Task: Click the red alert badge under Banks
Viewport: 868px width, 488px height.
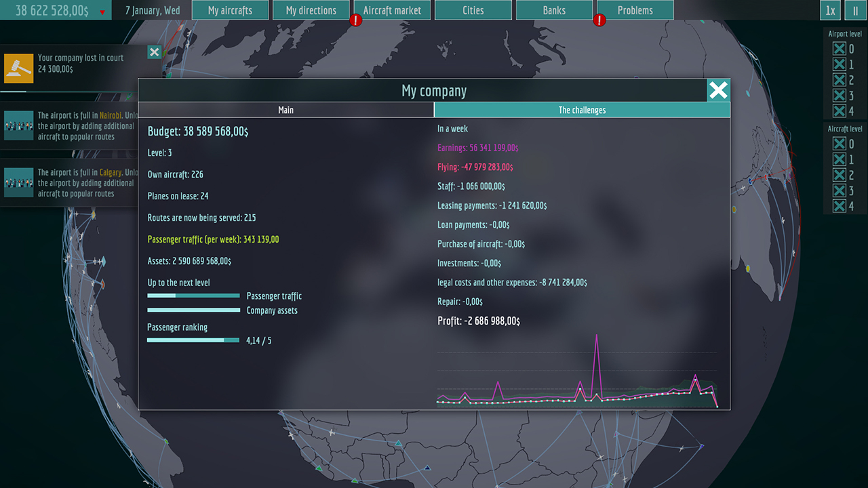Action: [599, 20]
